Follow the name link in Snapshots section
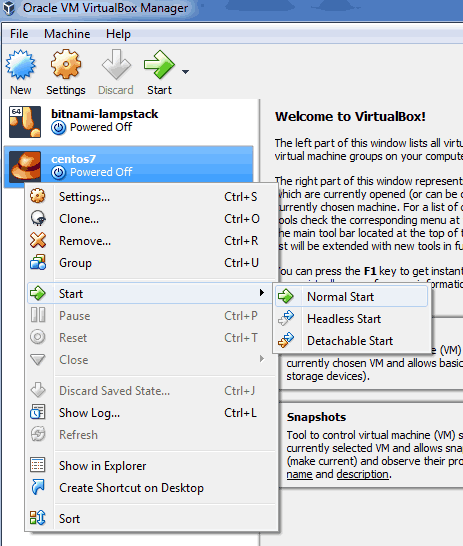Image resolution: width=463 pixels, height=546 pixels. [299, 474]
